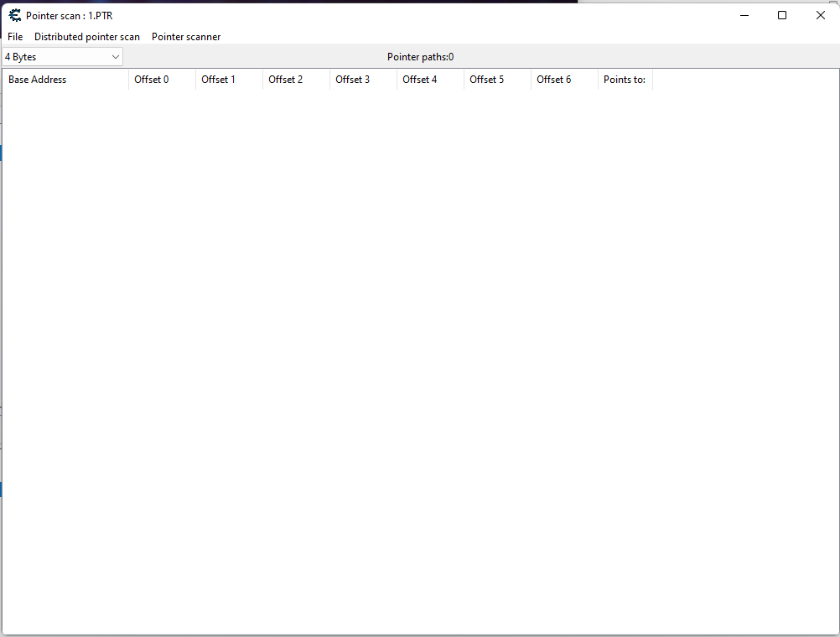Click the Offset 2 column header

tap(295, 80)
